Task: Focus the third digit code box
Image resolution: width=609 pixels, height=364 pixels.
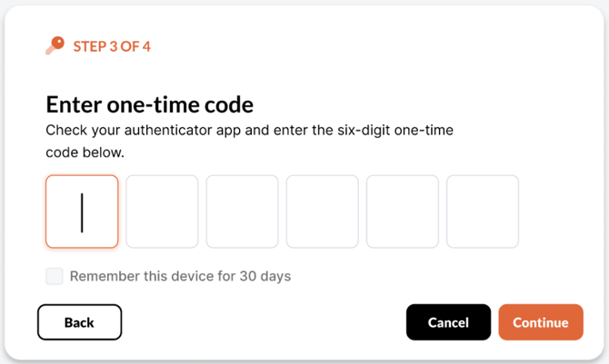Action: click(242, 212)
